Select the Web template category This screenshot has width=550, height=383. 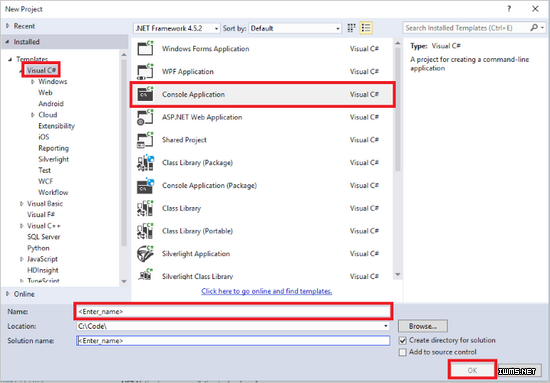coord(45,93)
